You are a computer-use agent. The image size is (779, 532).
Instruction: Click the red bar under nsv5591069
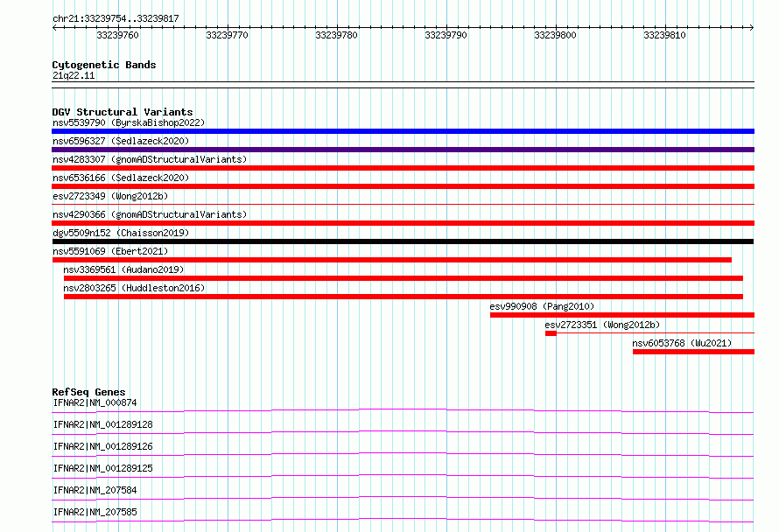click(x=392, y=260)
